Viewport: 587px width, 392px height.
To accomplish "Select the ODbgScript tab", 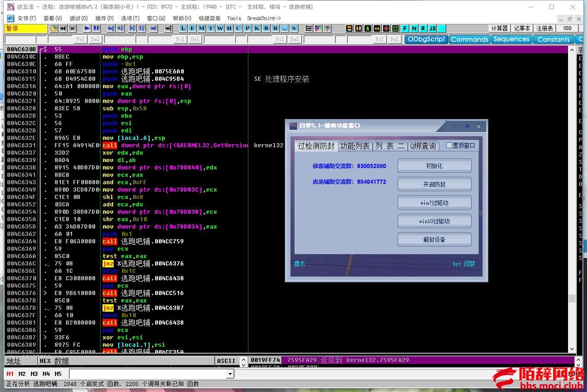I will click(426, 39).
